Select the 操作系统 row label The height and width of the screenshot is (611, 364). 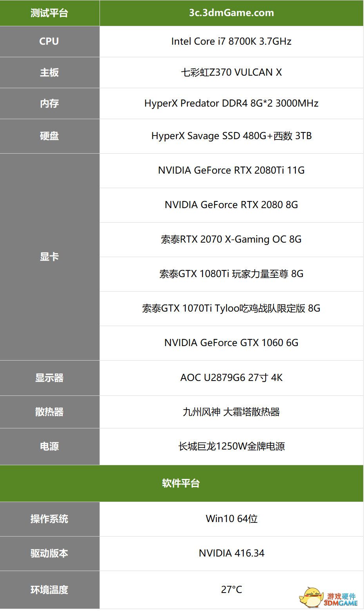(50, 519)
